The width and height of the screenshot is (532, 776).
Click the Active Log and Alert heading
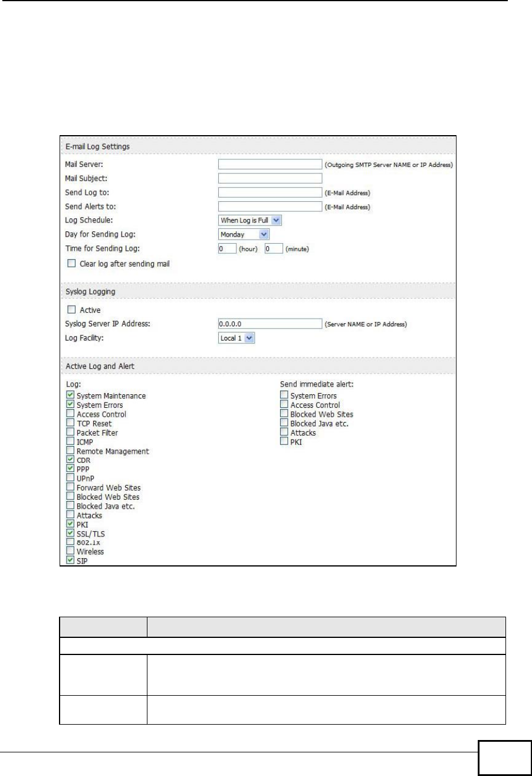100,366
